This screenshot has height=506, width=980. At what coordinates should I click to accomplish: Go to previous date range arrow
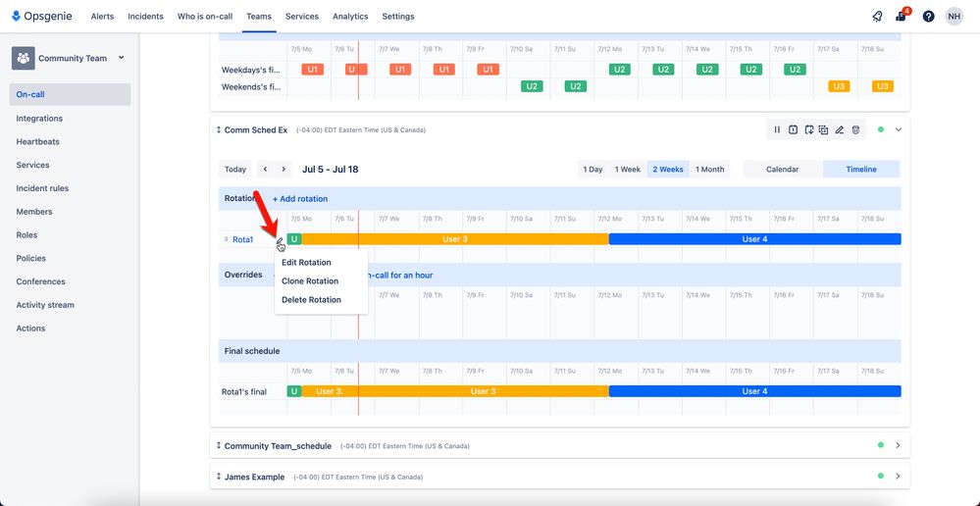tap(266, 170)
